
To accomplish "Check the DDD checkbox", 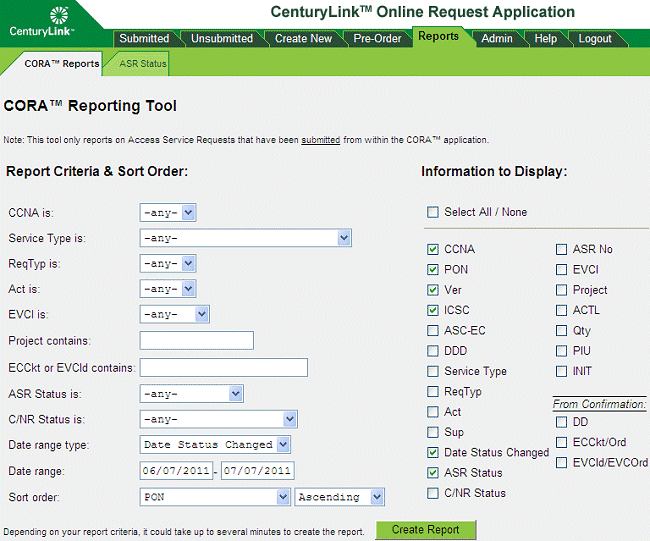I will (x=433, y=351).
